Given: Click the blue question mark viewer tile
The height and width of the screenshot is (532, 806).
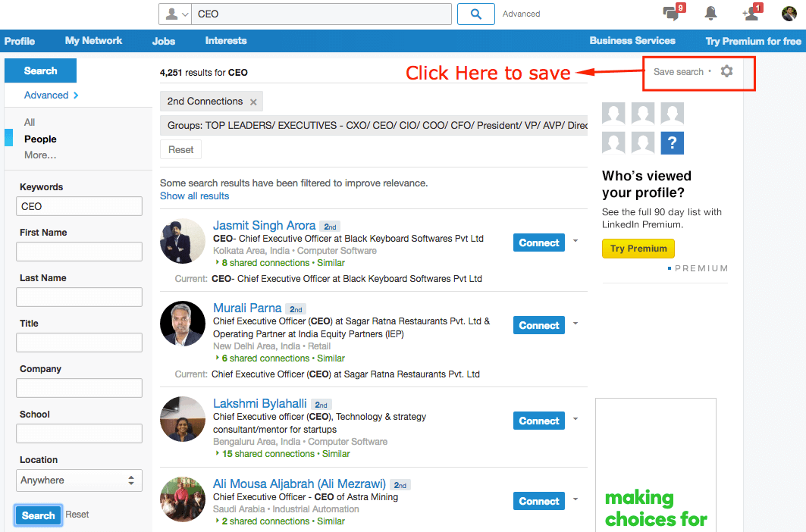Looking at the screenshot, I should (x=673, y=142).
